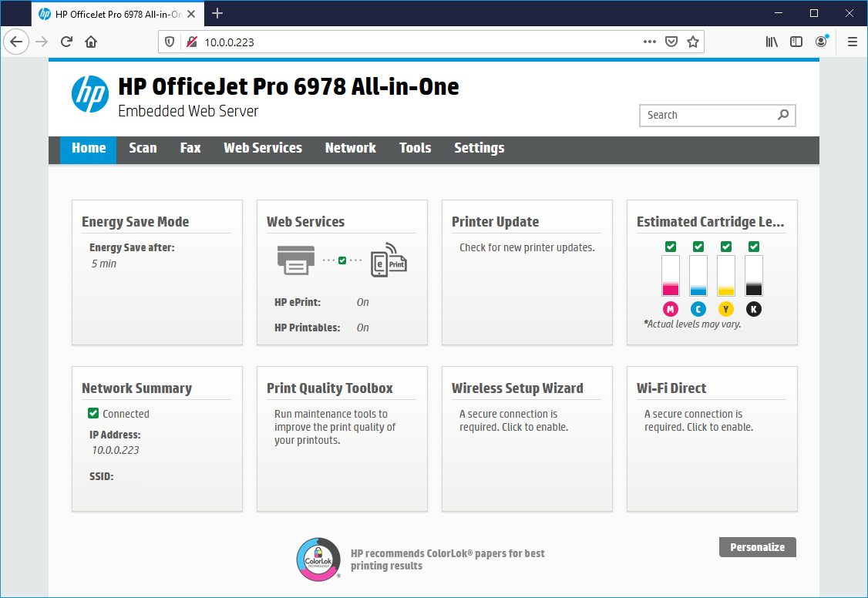Click the HP logo in the page header
The height and width of the screenshot is (598, 868).
(89, 94)
